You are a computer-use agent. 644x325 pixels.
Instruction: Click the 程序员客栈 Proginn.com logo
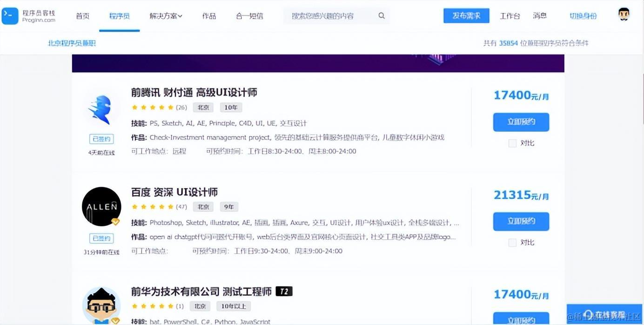click(x=29, y=16)
